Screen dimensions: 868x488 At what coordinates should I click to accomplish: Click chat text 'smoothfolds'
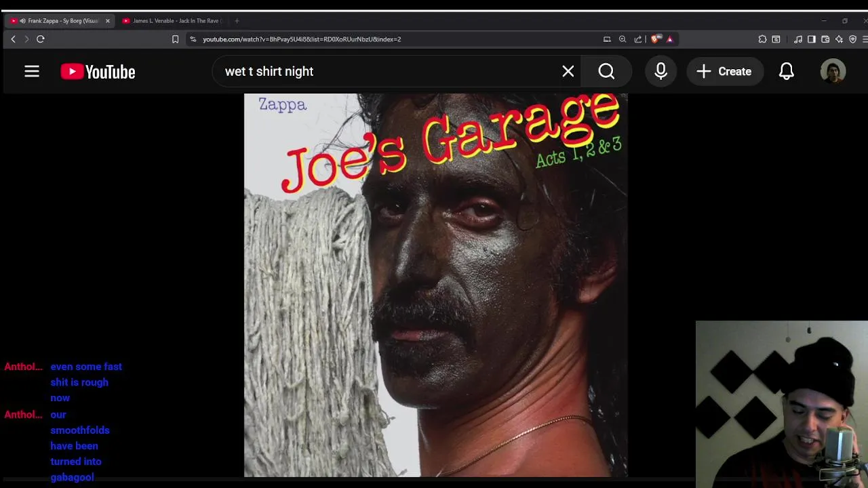[x=79, y=430]
